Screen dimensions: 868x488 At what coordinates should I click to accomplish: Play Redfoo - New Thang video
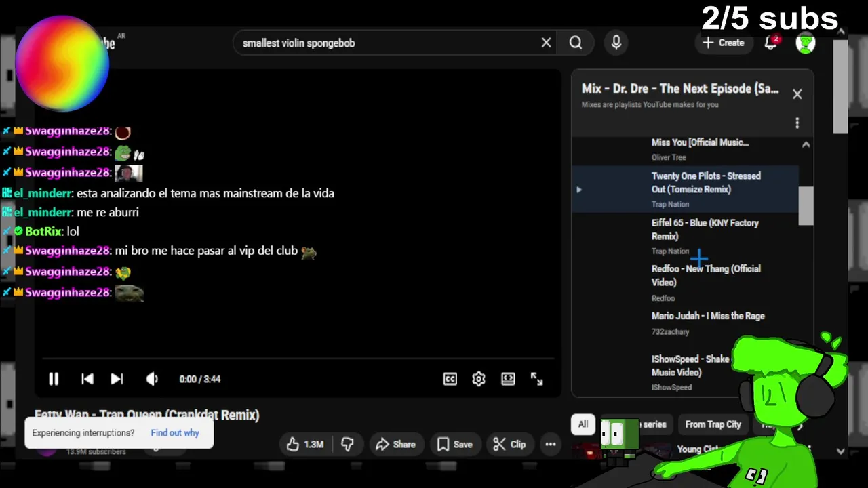[x=685, y=283]
